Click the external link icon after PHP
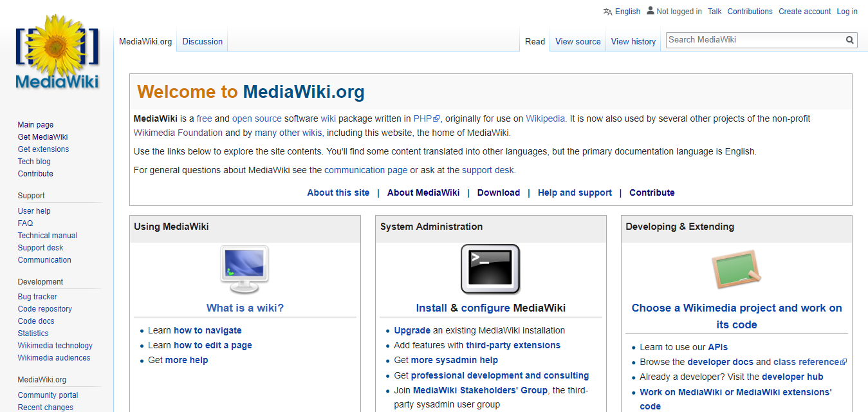Screen dimensions: 868x412 click(436, 119)
